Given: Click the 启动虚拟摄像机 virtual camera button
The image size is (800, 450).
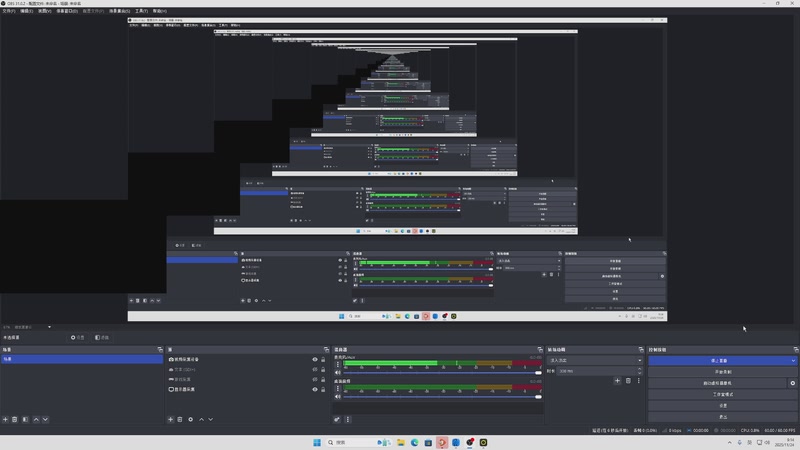Looking at the screenshot, I should [x=717, y=383].
